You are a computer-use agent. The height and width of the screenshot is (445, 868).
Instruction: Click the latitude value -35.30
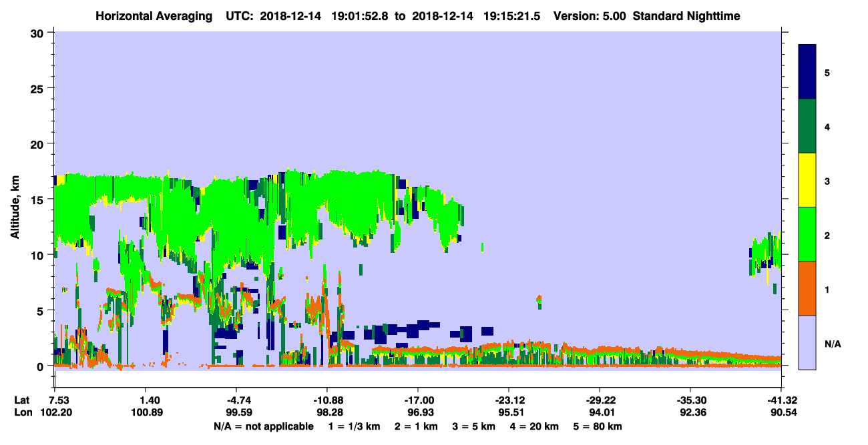click(x=690, y=400)
